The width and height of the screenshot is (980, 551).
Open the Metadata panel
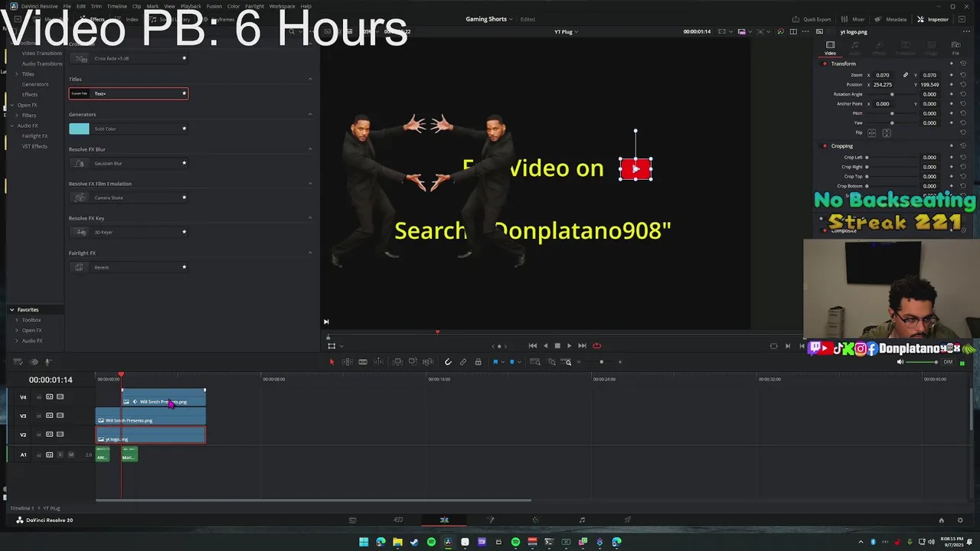891,19
